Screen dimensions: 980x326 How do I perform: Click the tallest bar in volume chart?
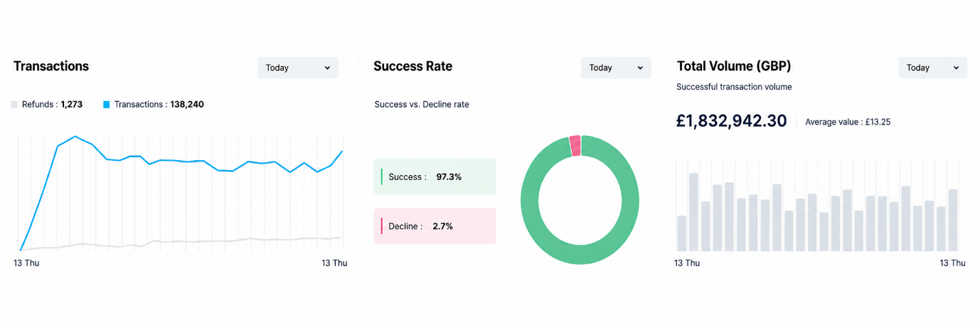tap(693, 212)
